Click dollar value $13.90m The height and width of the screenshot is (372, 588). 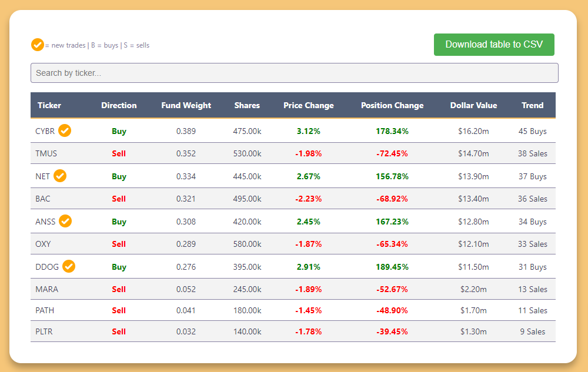coord(473,176)
